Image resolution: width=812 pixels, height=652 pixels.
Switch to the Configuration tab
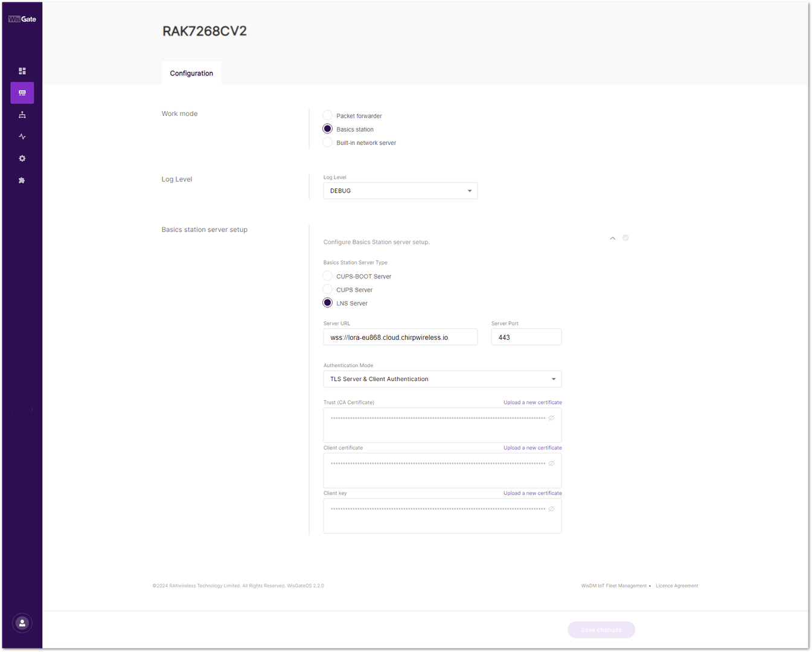pyautogui.click(x=191, y=73)
